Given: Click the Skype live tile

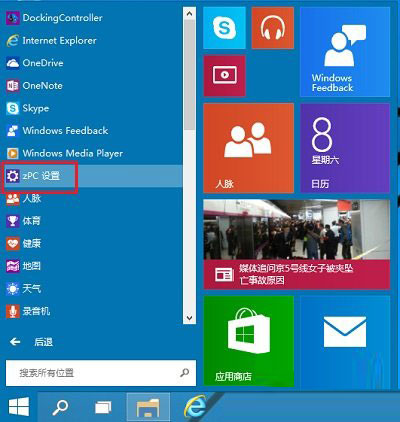Looking at the screenshot, I should tap(224, 28).
